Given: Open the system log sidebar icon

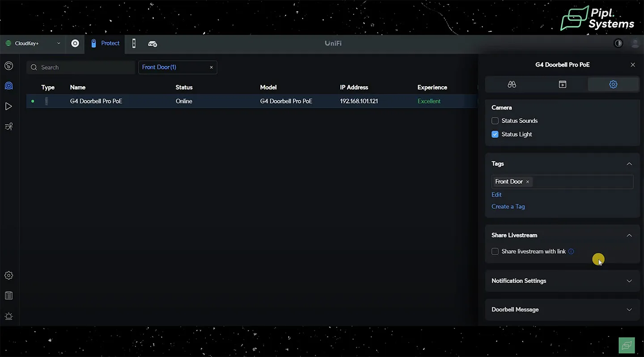Looking at the screenshot, I should pyautogui.click(x=8, y=295).
